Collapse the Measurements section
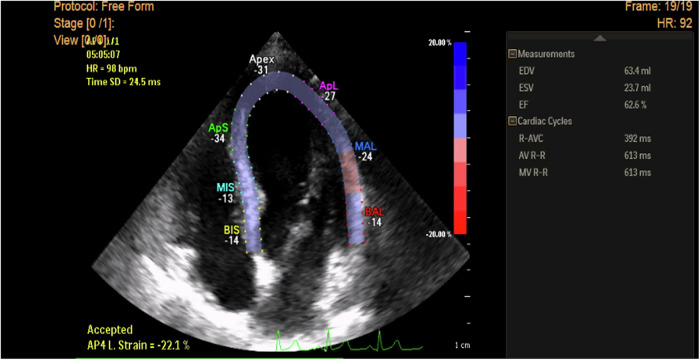Screen dimensions: 700x360 tap(512, 54)
